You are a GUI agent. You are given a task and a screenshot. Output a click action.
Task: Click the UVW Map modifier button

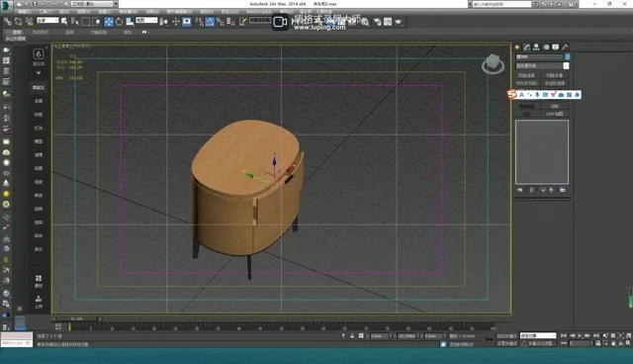pyautogui.click(x=554, y=114)
